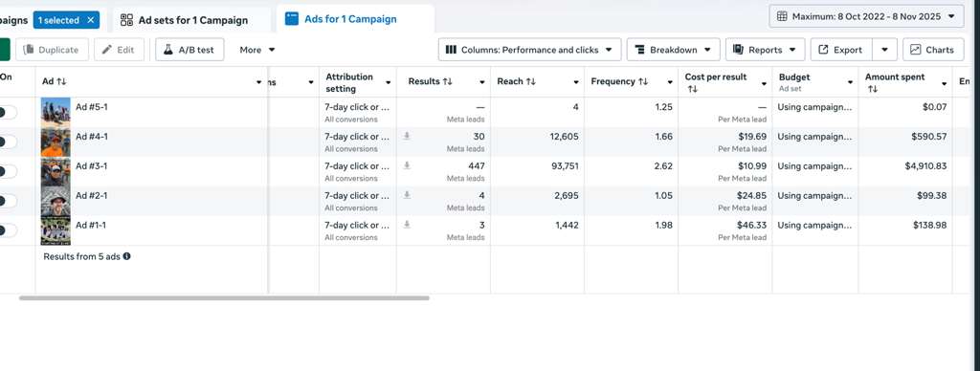The width and height of the screenshot is (980, 371).
Task: Clear the '1 selected' campaign filter X
Action: coord(91,20)
